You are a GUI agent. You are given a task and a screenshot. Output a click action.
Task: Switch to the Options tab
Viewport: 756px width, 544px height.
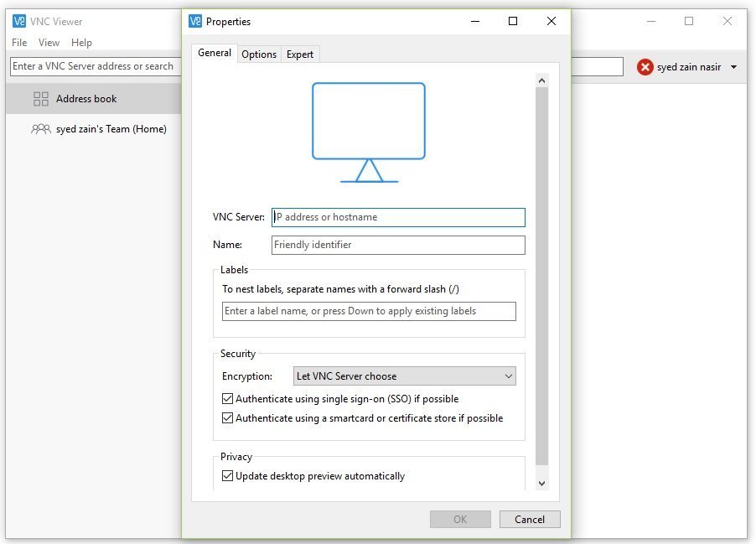[259, 54]
